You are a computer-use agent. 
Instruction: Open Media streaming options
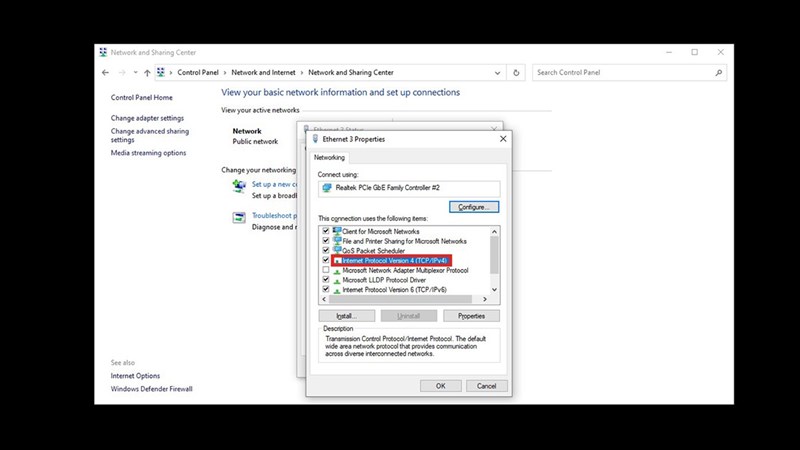click(x=148, y=153)
